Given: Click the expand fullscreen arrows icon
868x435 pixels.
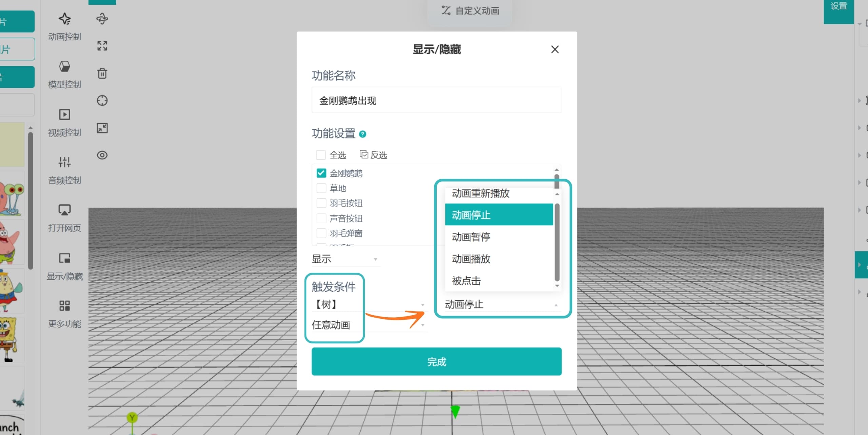Looking at the screenshot, I should tap(102, 46).
